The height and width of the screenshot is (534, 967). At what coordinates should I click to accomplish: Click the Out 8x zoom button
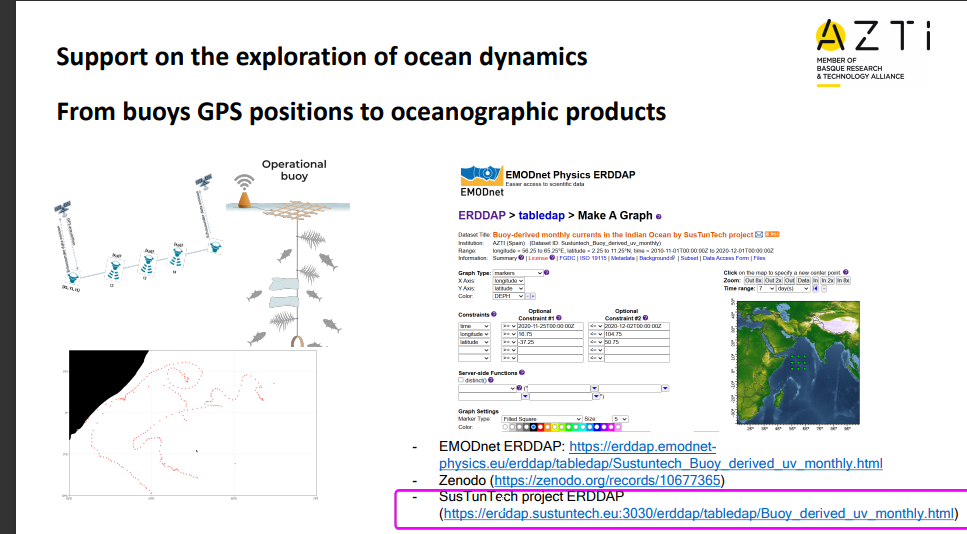(x=754, y=281)
